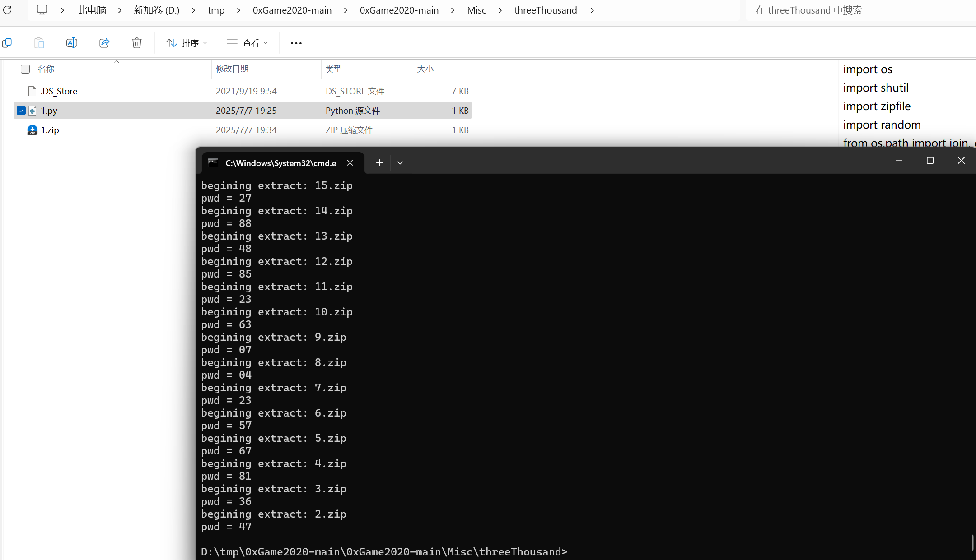This screenshot has height=560, width=976.
Task: Open the See more ellipsis menu
Action: (296, 43)
